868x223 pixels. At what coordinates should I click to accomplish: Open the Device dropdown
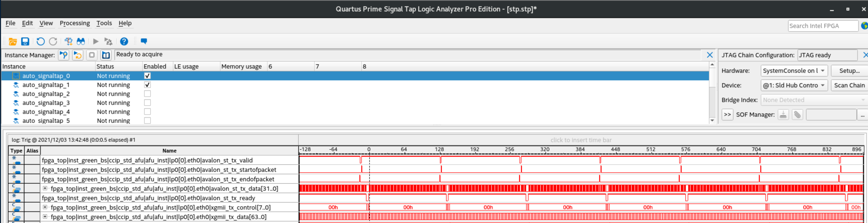(x=794, y=85)
